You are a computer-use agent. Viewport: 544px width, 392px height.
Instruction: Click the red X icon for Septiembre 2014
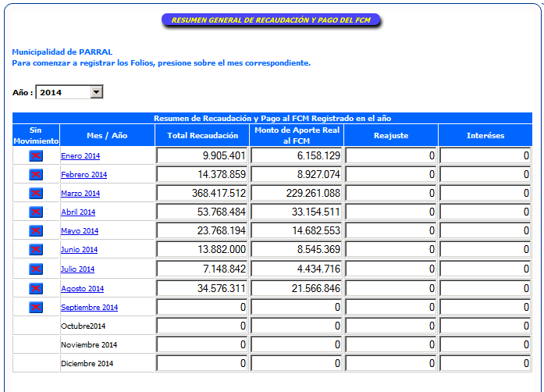pos(36,308)
